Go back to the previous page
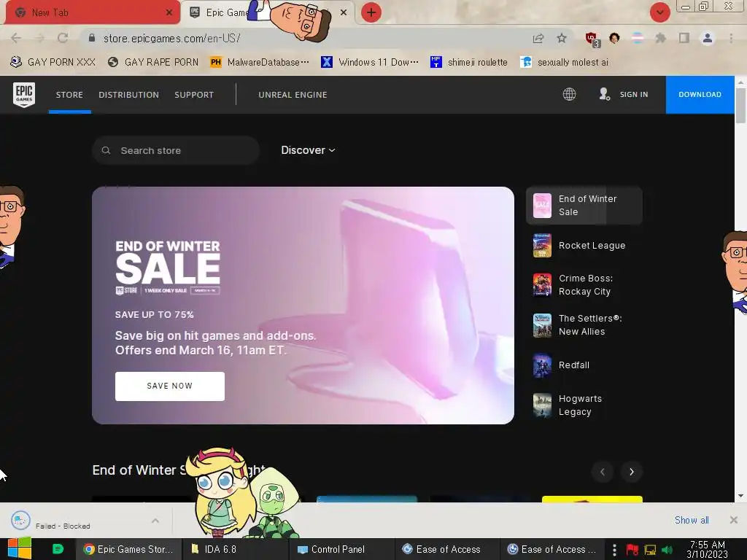 tap(16, 38)
